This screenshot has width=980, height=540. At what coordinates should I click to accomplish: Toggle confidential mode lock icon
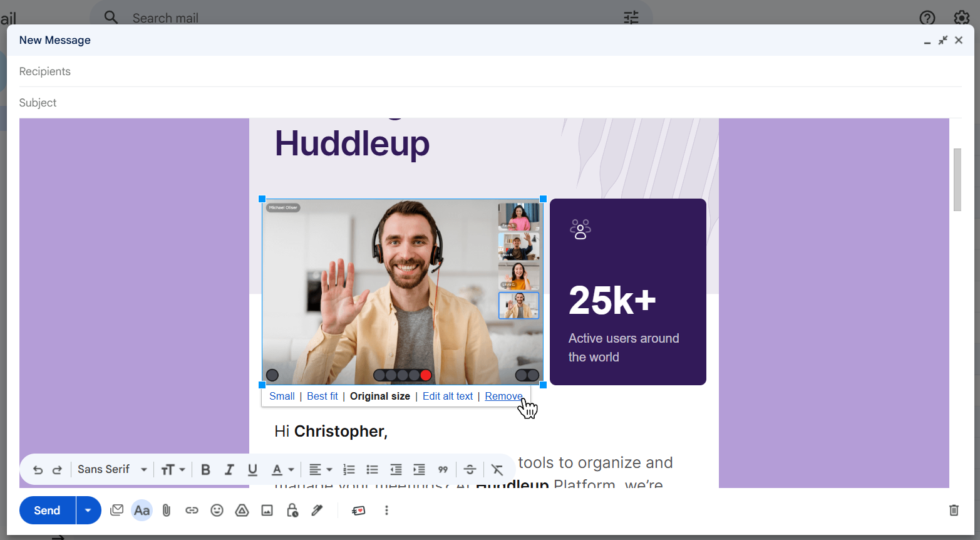[x=292, y=511]
